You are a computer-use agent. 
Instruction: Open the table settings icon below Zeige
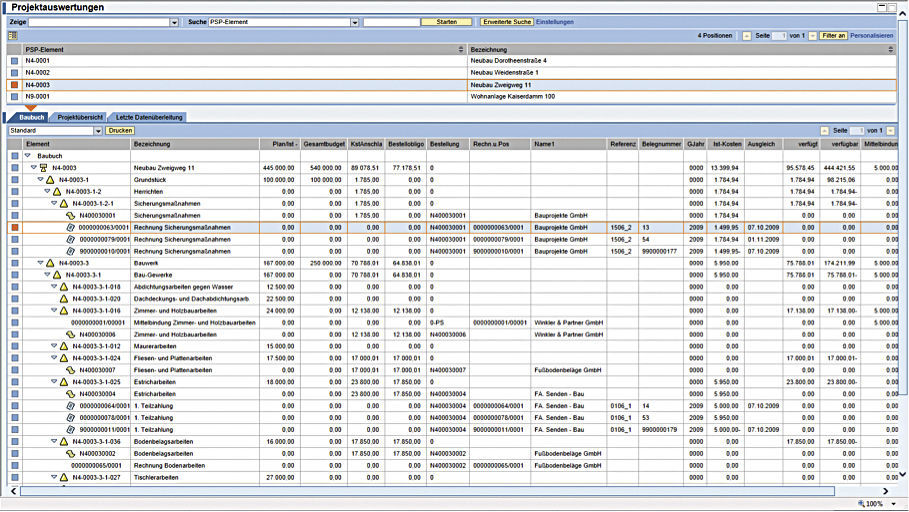coord(12,35)
